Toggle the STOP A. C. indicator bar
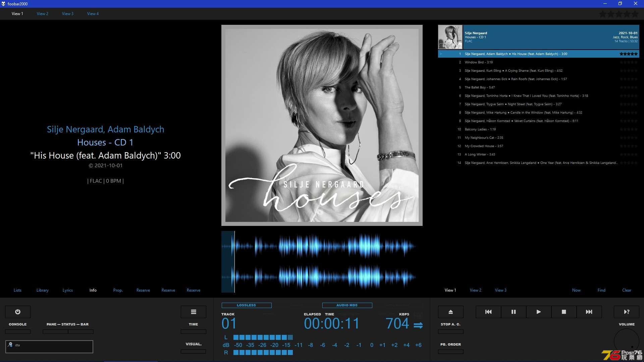Screen dimensions: 644x362 click(x=451, y=331)
